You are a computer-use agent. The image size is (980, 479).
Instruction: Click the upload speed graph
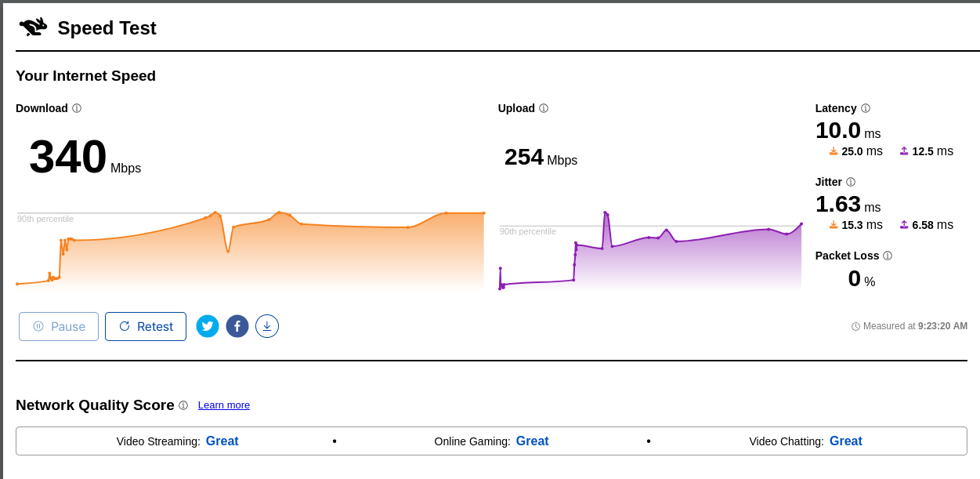point(650,252)
